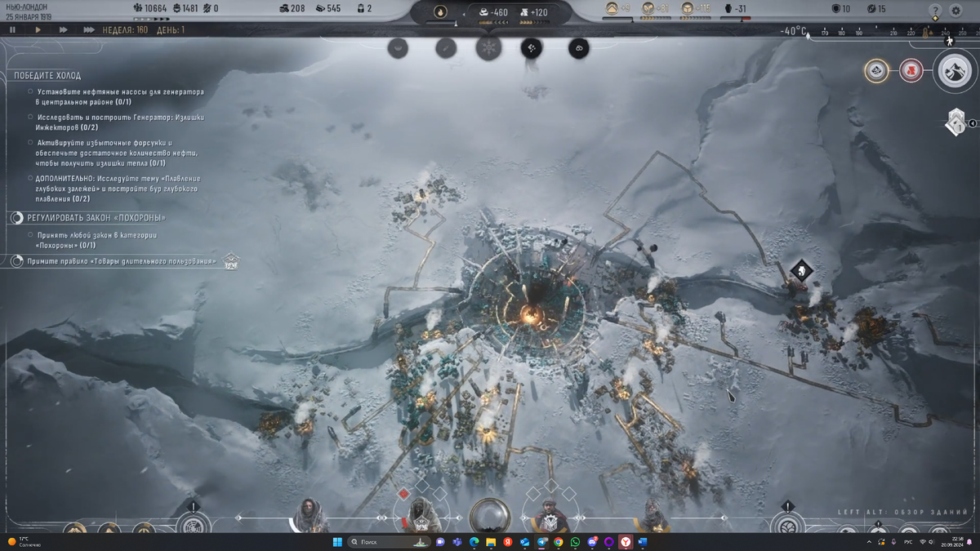Click the resource counter showing -31

coord(734,9)
